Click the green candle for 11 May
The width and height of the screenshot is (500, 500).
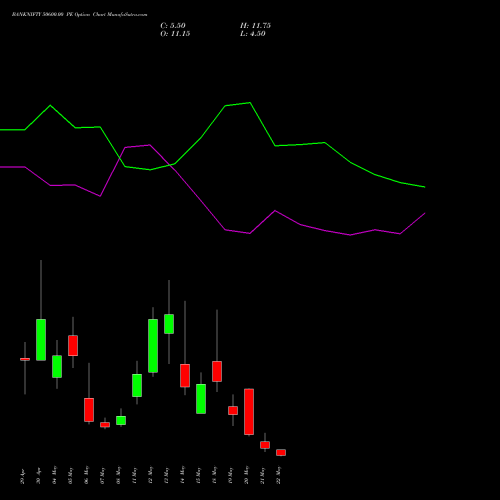coord(137,385)
